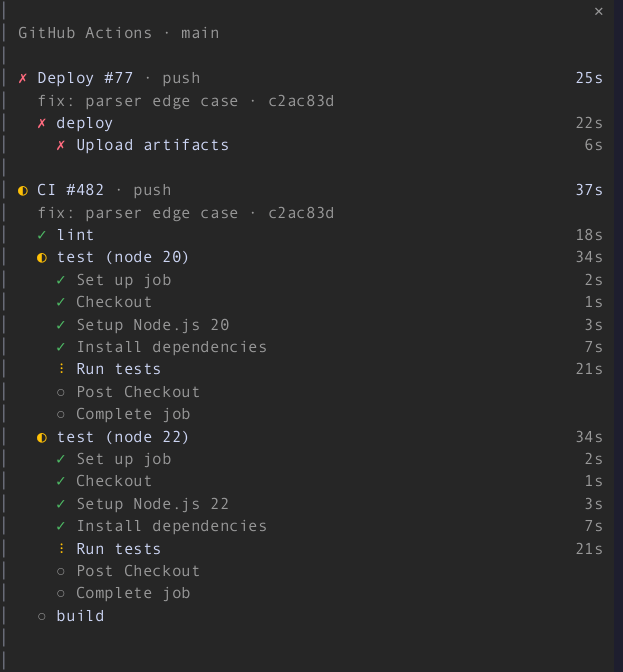
Task: Click the green check icon beside lint
Action: point(42,235)
